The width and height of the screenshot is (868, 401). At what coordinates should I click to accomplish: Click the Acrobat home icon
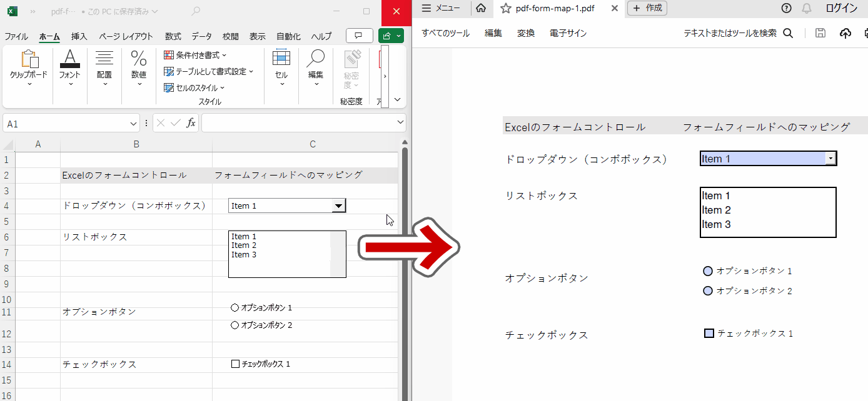tap(481, 8)
